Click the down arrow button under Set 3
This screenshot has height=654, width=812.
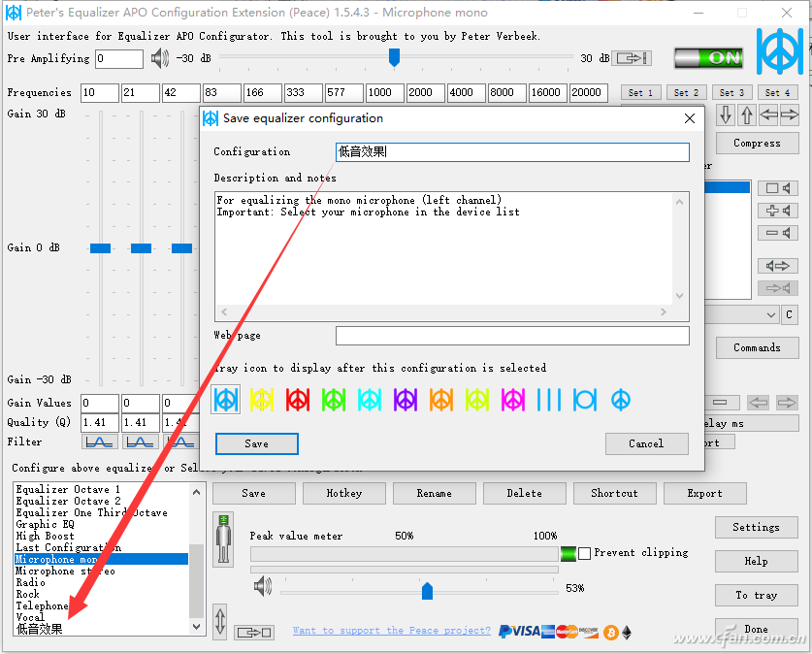coord(726,114)
